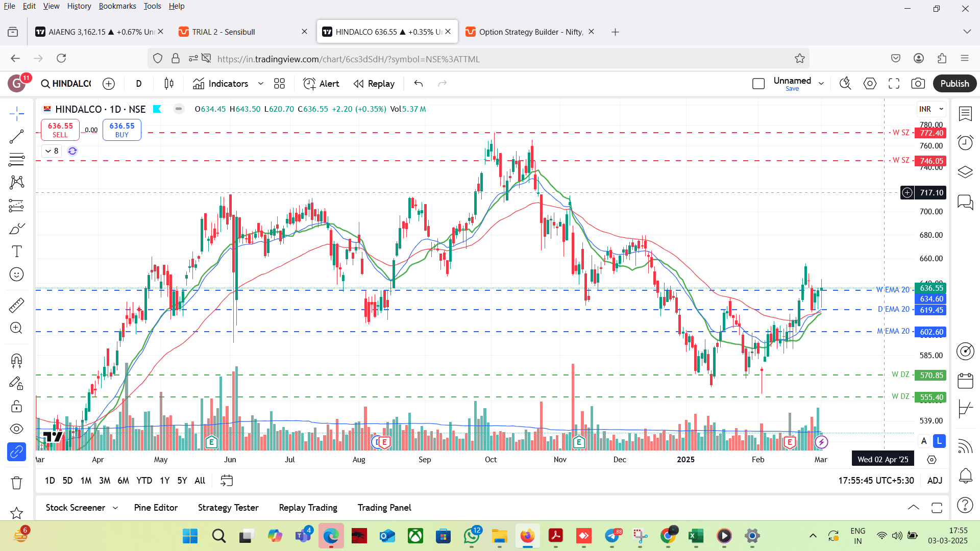Click the 636.55 SELL button
Screen dimensions: 980x551
tap(60, 130)
